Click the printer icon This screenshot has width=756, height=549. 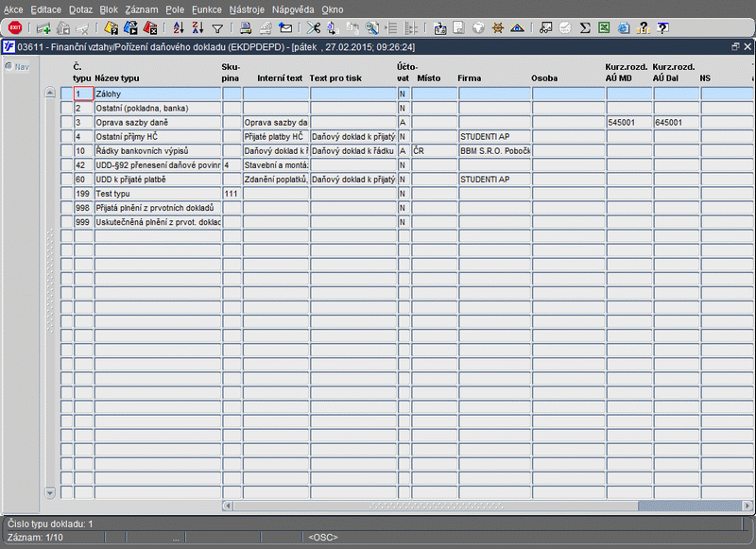point(246,28)
